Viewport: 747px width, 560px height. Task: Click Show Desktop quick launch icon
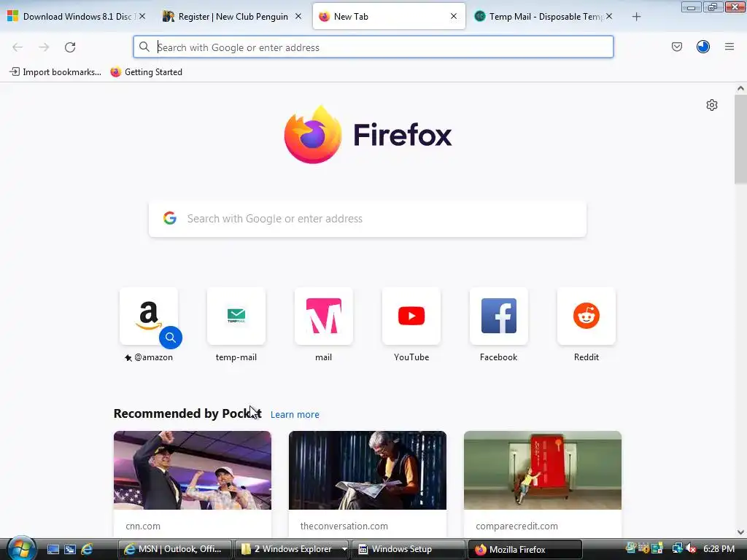coord(53,550)
